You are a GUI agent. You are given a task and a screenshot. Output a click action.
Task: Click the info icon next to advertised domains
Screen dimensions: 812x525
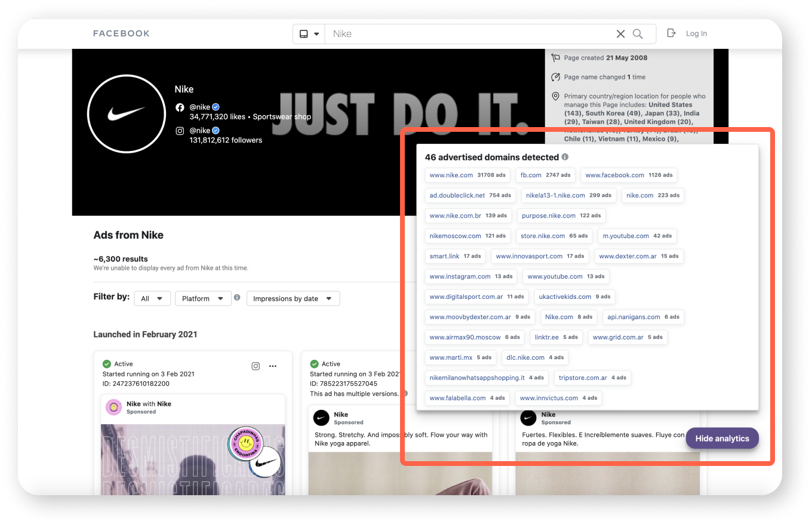(565, 157)
